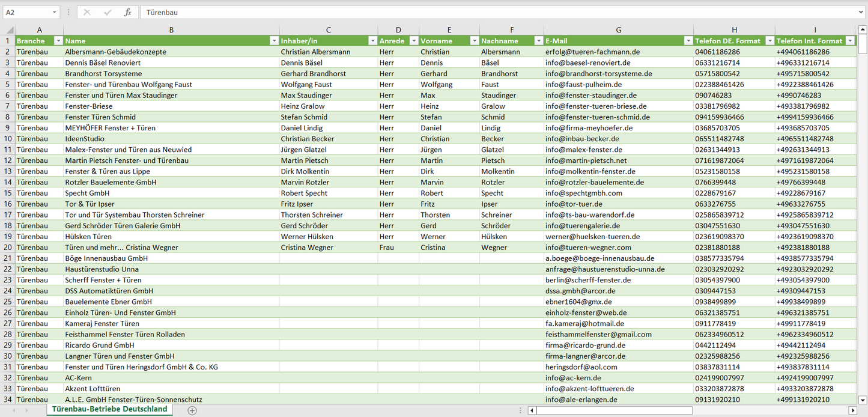Open the Name column filter dropdown

274,41
